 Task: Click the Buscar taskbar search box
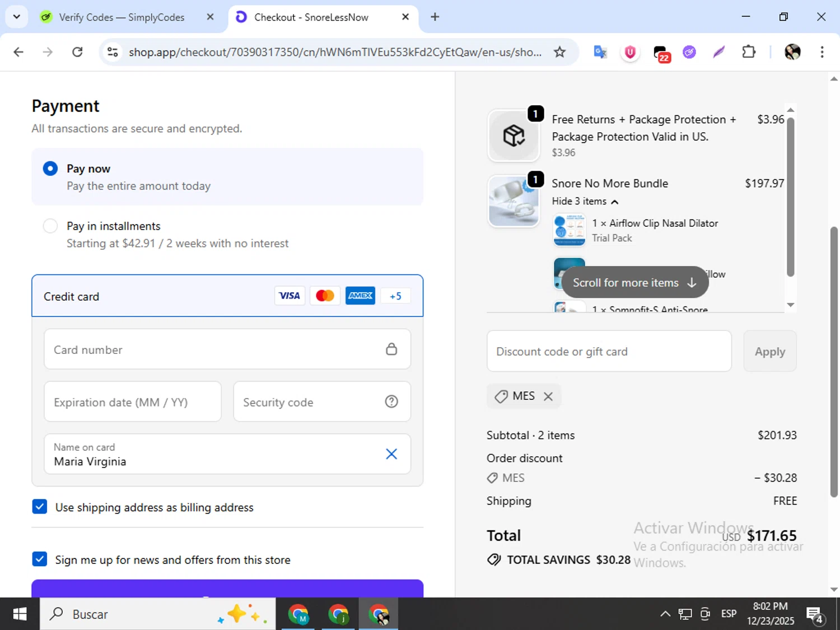click(x=157, y=614)
